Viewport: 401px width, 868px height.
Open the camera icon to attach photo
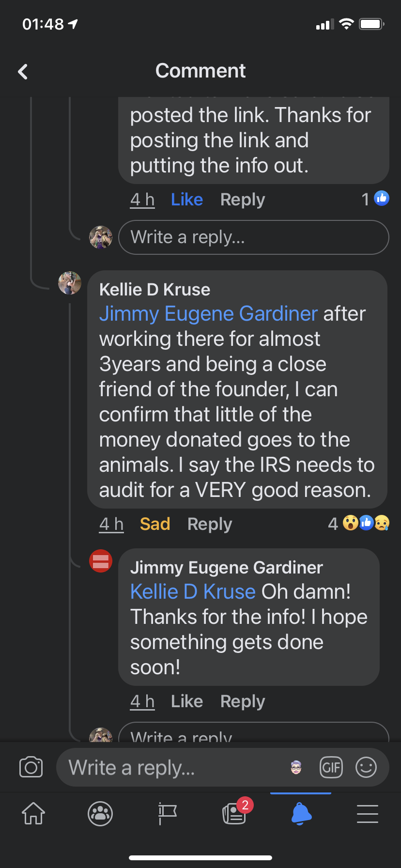31,767
